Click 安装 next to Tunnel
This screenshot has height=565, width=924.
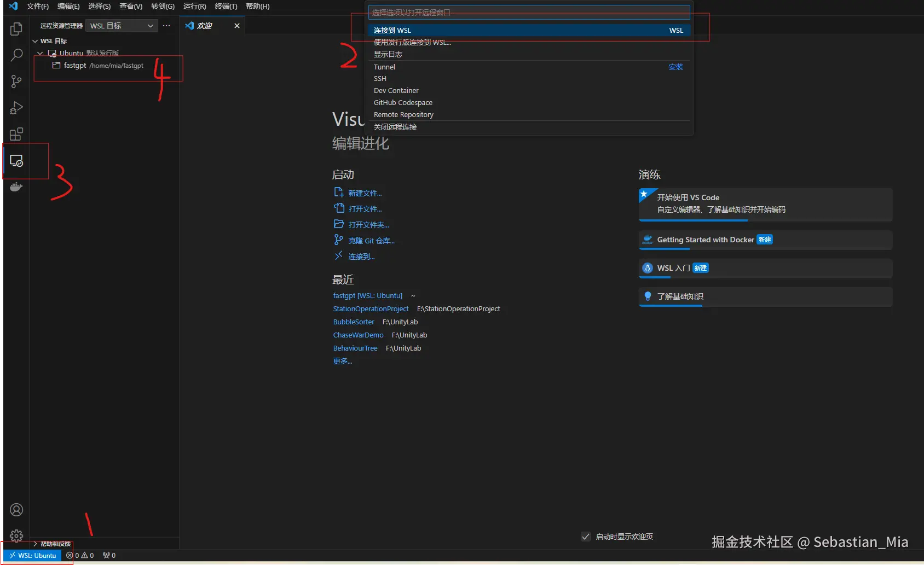(x=675, y=67)
